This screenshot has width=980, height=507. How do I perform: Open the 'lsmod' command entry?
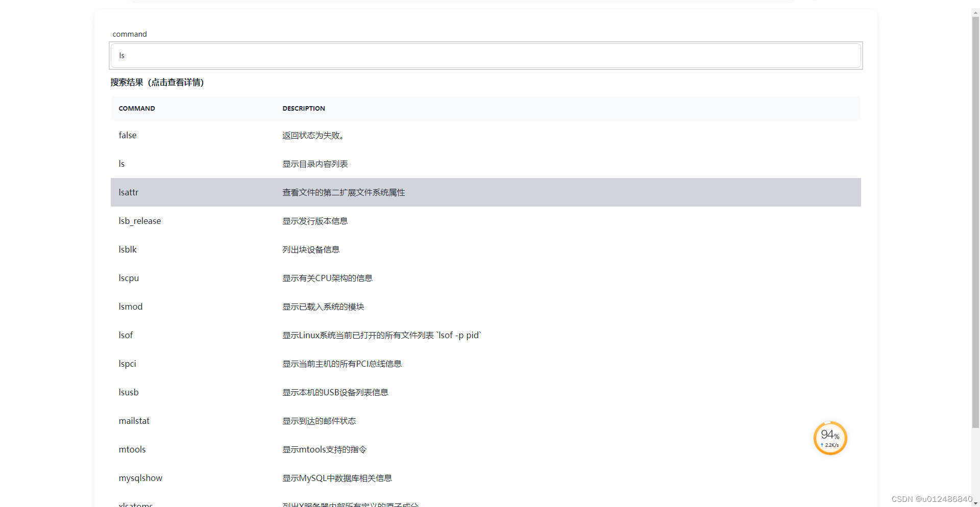tap(486, 307)
